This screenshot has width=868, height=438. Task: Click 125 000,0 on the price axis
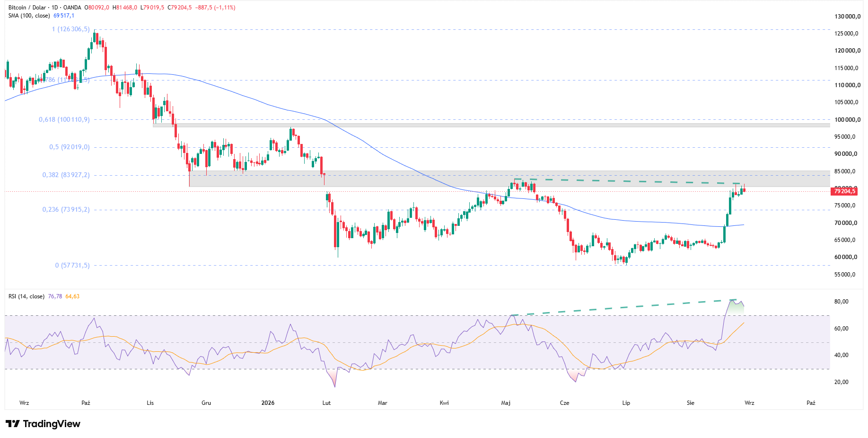pyautogui.click(x=848, y=34)
